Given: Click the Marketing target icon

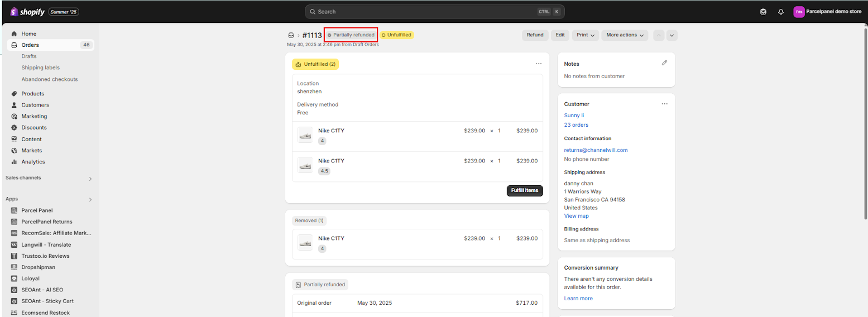Looking at the screenshot, I should click(x=14, y=117).
